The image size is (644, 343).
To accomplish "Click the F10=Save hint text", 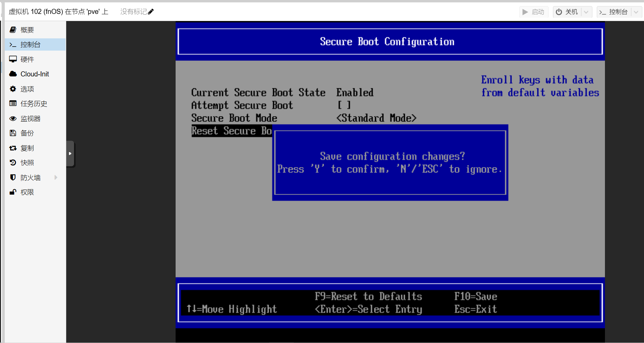I will click(476, 296).
